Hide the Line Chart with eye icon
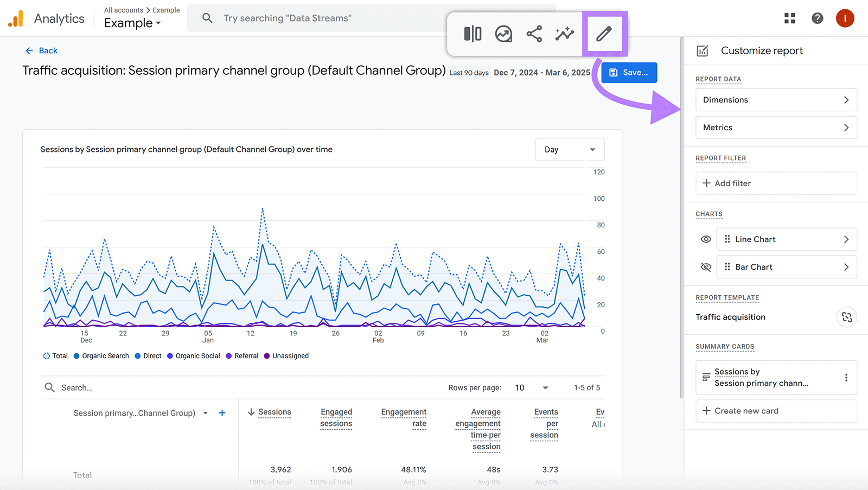 (706, 239)
